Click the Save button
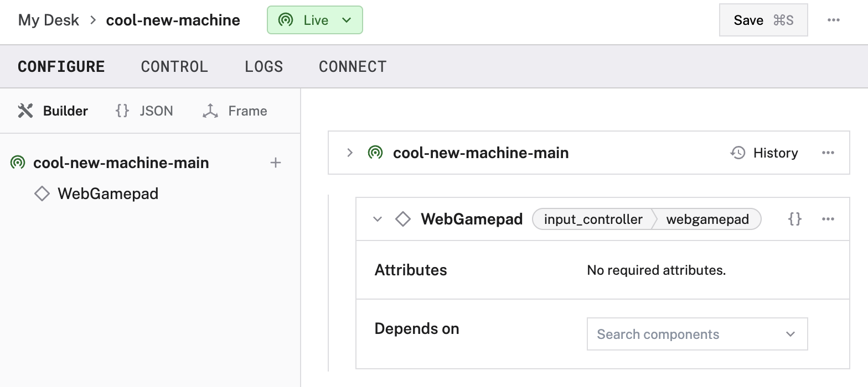The image size is (868, 387). pyautogui.click(x=763, y=20)
